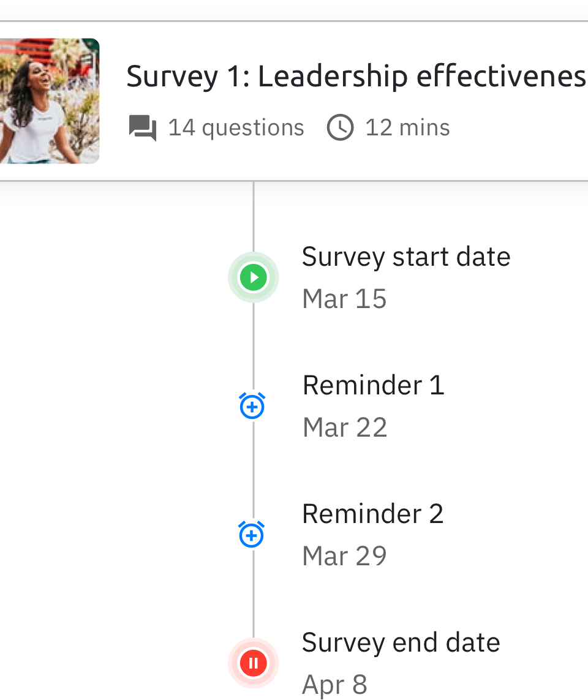The width and height of the screenshot is (588, 700).
Task: Edit the Mar 29 reminder date
Action: 344,556
